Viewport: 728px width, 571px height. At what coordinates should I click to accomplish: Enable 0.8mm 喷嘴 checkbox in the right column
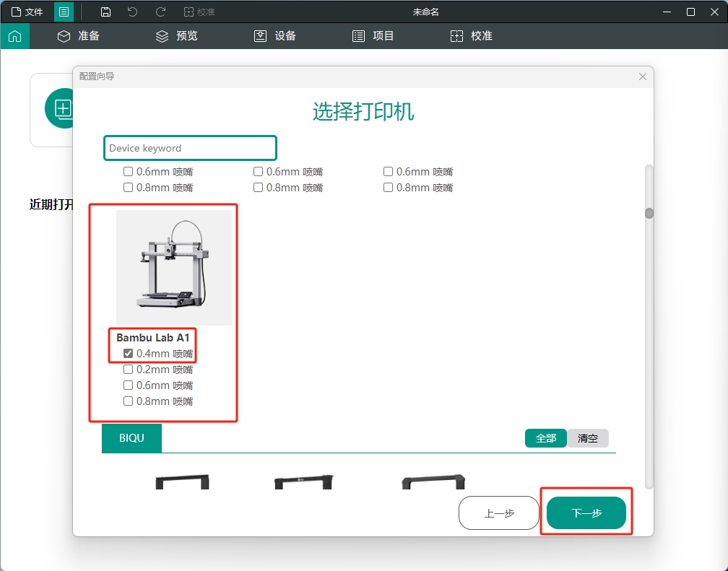388,188
